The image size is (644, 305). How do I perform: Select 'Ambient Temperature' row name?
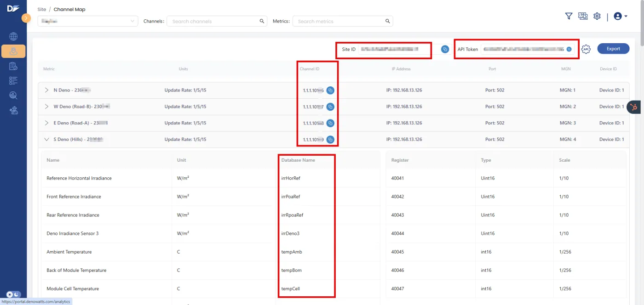pos(69,252)
